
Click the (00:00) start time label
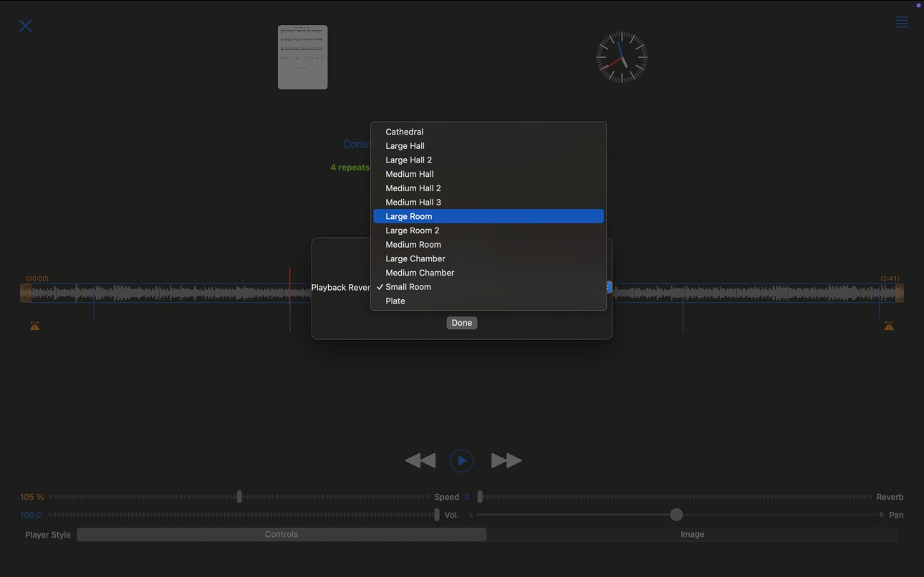tap(37, 278)
